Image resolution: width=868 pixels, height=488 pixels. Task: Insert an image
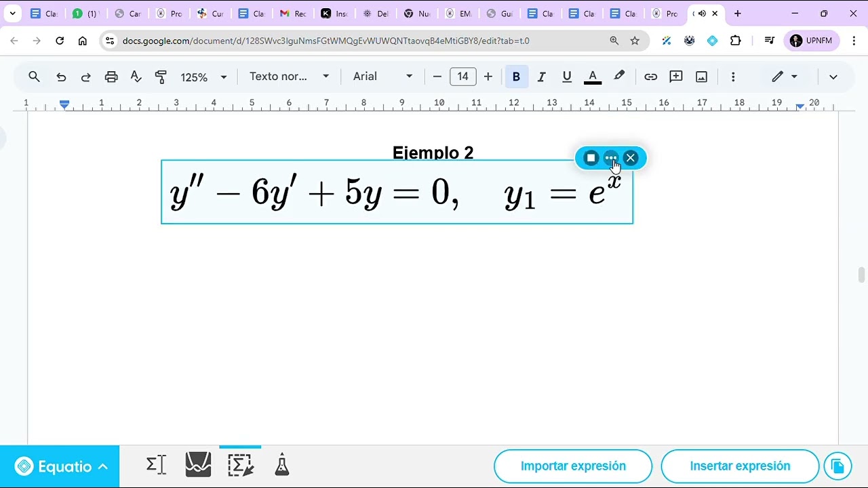click(x=702, y=77)
